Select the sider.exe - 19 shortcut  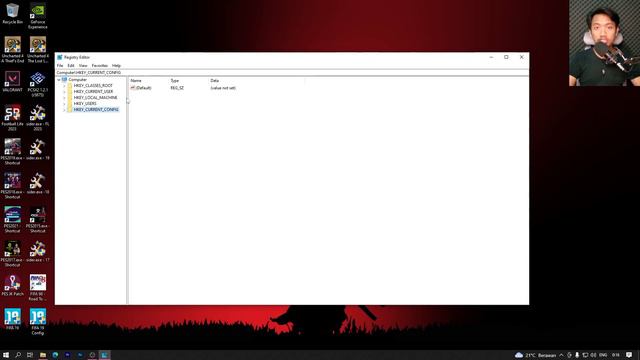coord(38,149)
